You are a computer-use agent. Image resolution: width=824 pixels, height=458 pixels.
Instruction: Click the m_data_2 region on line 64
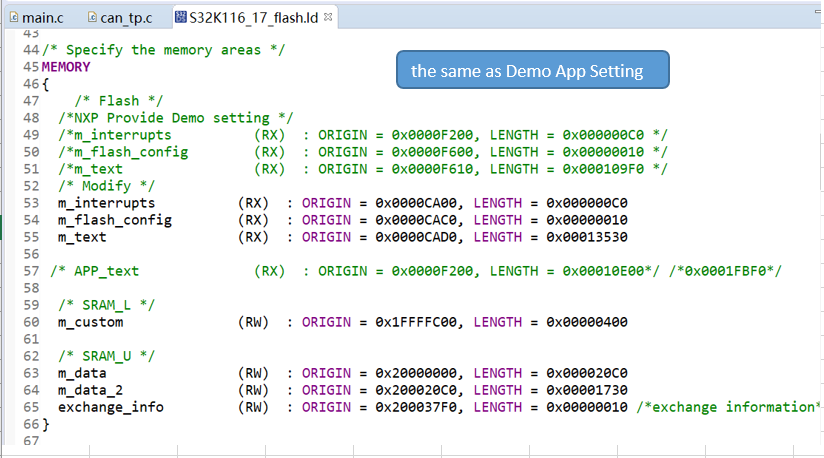90,390
